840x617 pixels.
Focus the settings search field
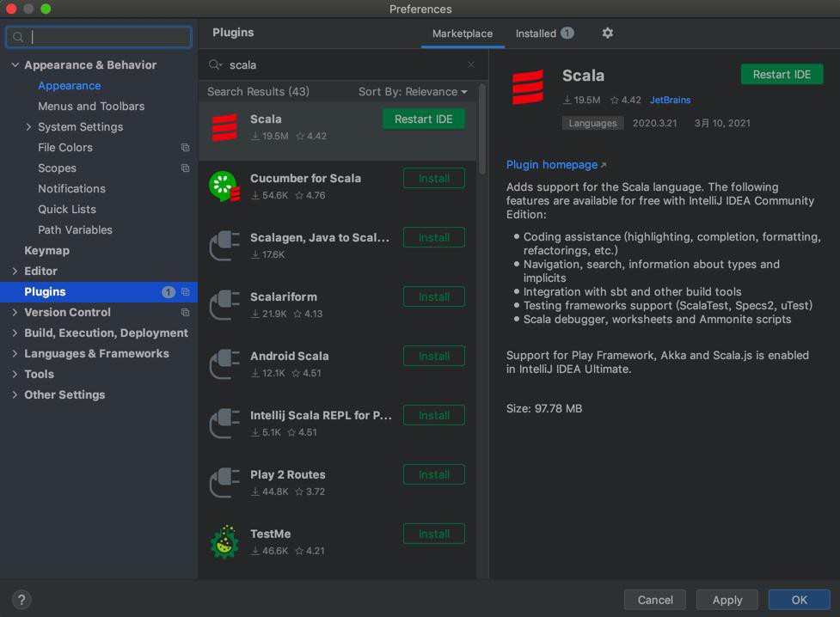click(99, 37)
